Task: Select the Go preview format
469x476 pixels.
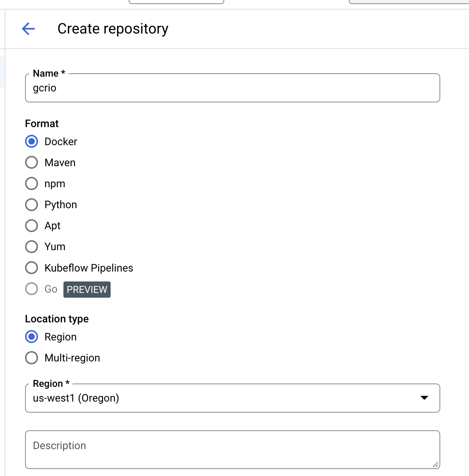Action: coord(31,289)
